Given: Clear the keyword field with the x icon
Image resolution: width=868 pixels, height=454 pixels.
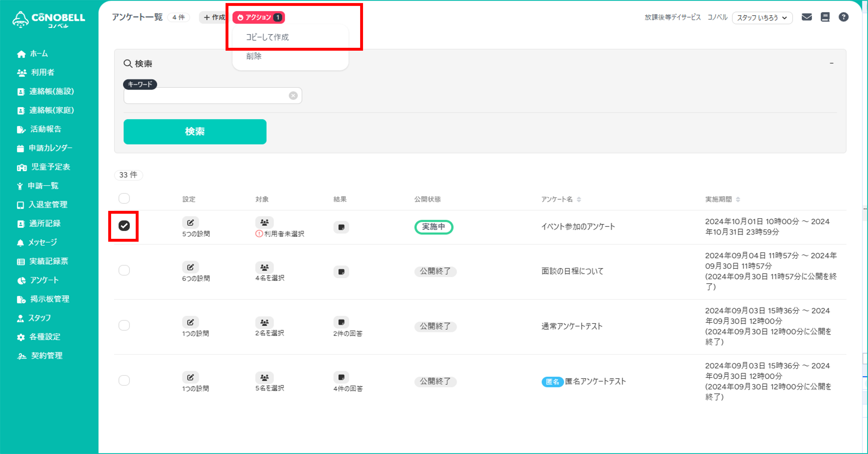Looking at the screenshot, I should coord(293,96).
